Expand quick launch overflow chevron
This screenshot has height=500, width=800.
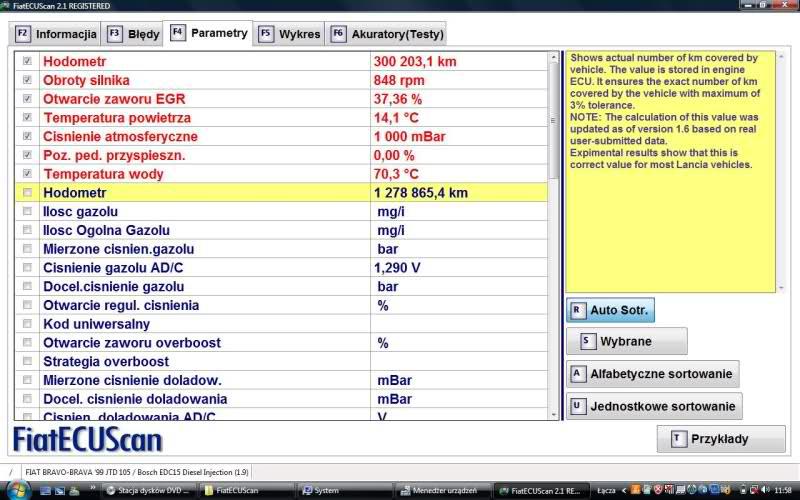coord(93,489)
